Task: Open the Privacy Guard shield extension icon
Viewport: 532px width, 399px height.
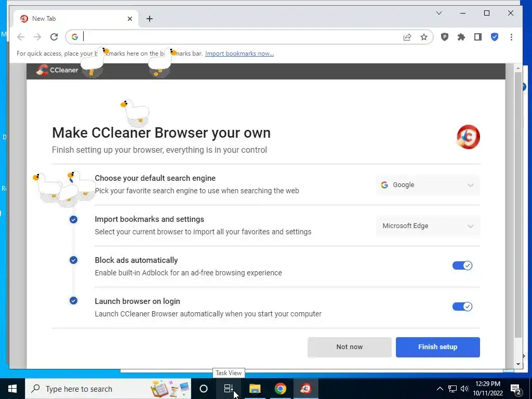Action: pyautogui.click(x=445, y=37)
